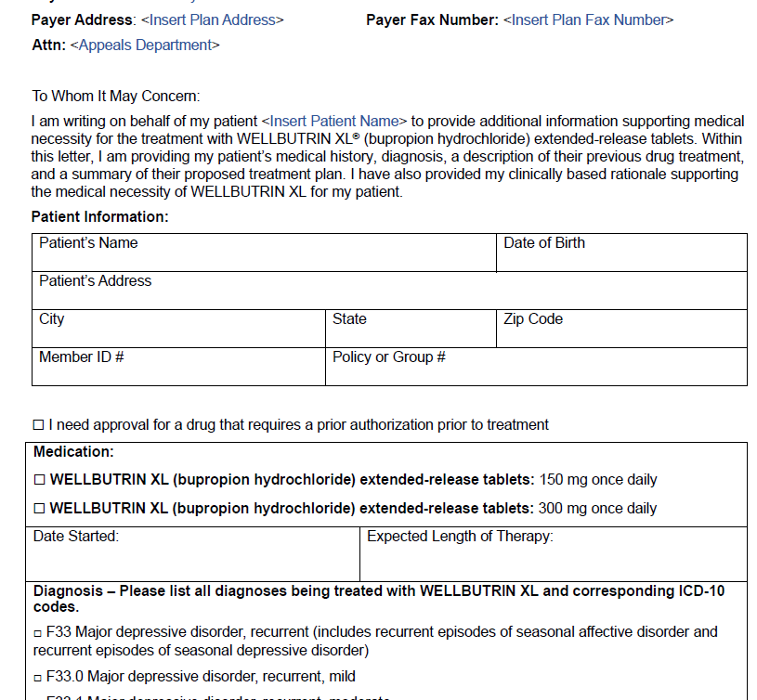Select the WELLBUTRIN XL 300 mg checkbox
The height and width of the screenshot is (700, 757).
click(x=40, y=509)
